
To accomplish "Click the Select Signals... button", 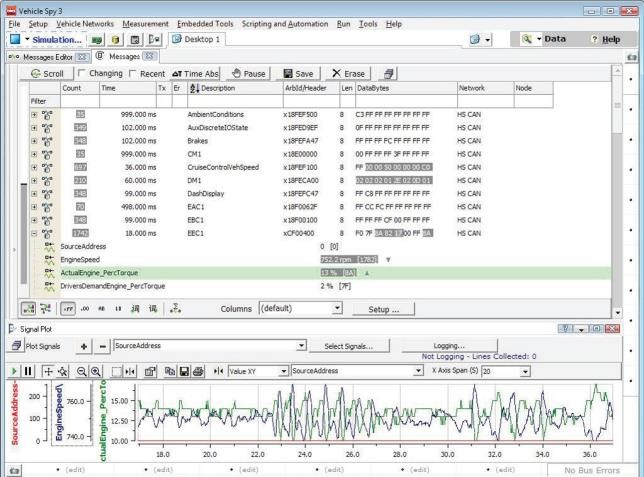I will pos(349,346).
